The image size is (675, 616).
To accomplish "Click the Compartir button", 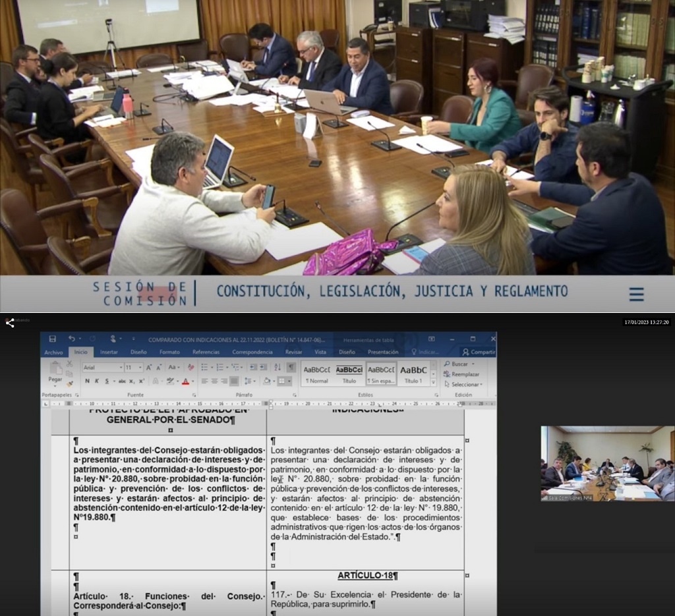I will (x=479, y=352).
